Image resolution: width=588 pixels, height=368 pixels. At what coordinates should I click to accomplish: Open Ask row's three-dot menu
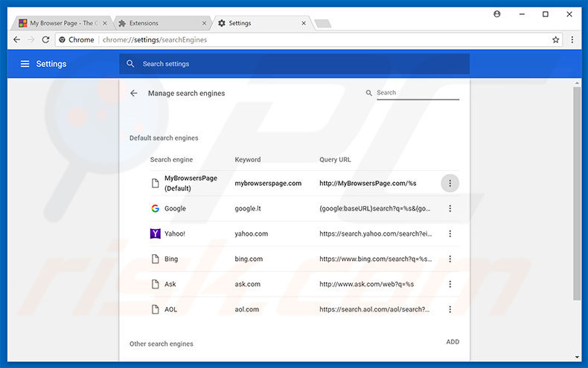450,284
